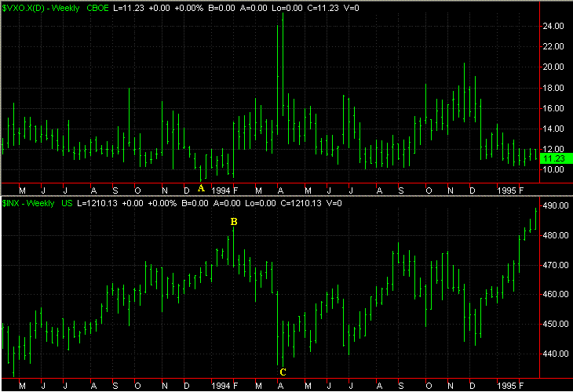
Task: Click the 1994 date label on lower chart axis
Action: point(220,387)
